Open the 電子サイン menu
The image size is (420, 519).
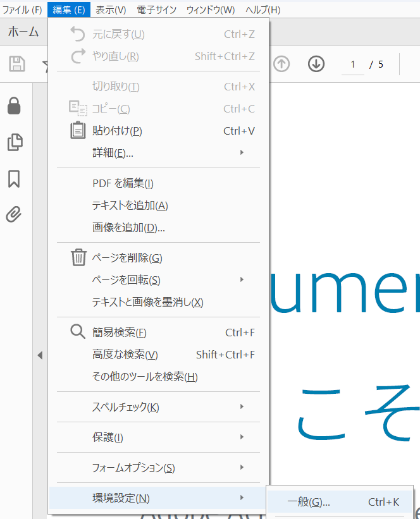click(157, 9)
